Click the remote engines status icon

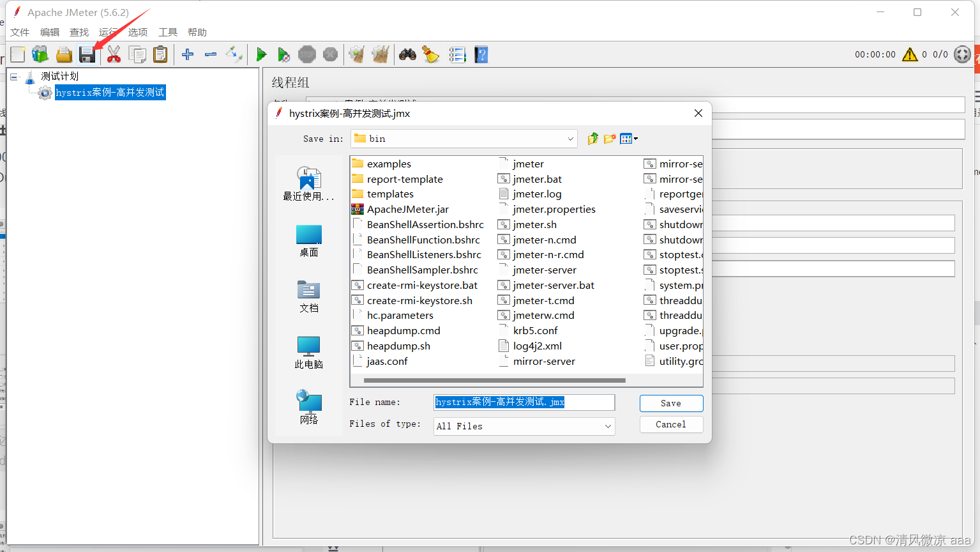click(x=963, y=54)
